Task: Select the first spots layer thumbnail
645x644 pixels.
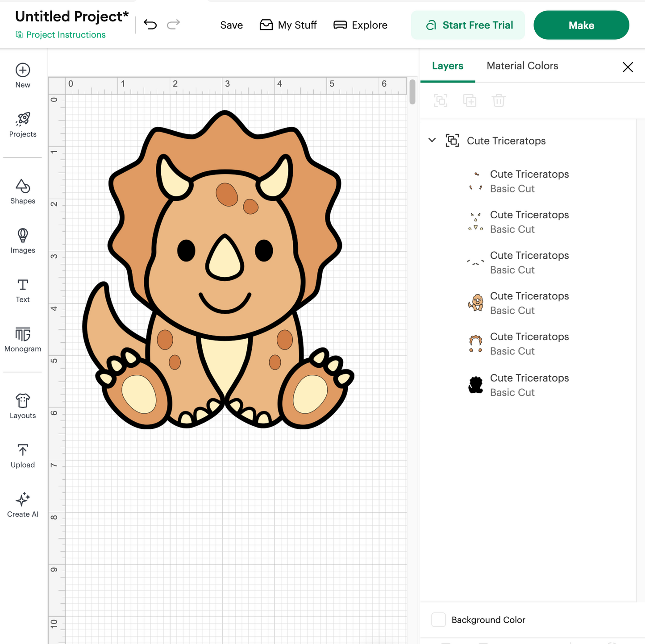Action: (x=475, y=181)
